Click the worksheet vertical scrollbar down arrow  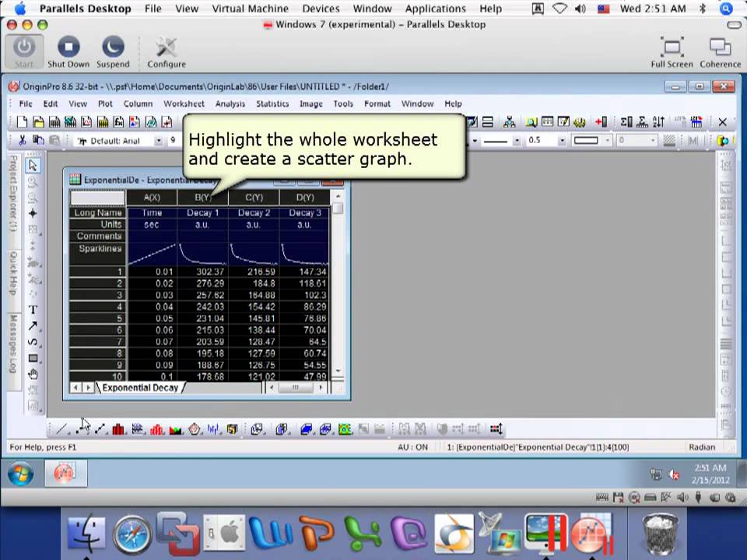point(338,371)
